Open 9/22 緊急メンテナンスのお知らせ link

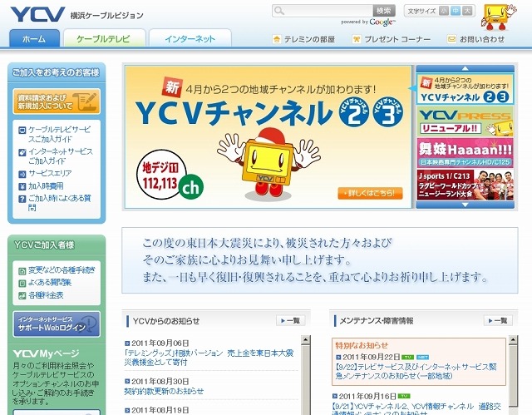tap(416, 371)
